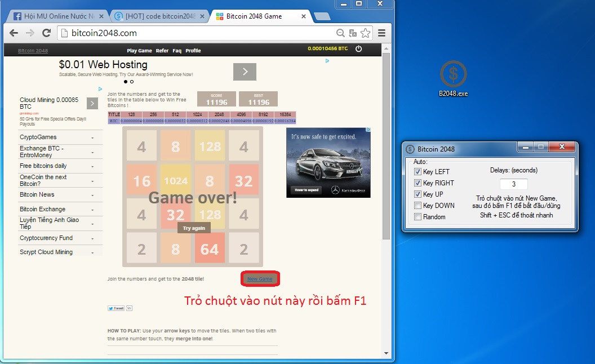Click the arrow button beside Cloud Mining ad
The image size is (595, 364).
(x=92, y=103)
